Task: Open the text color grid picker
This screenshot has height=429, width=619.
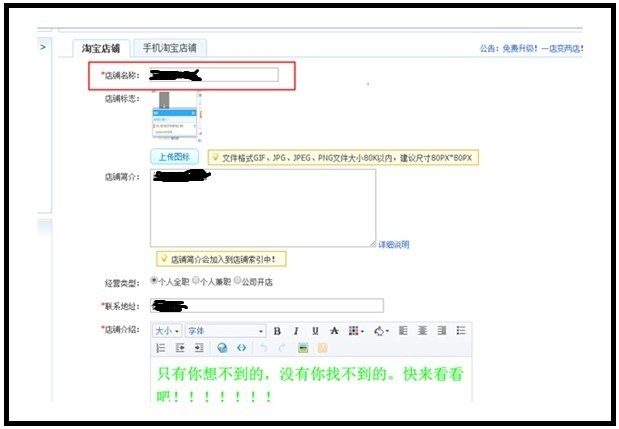Action: [356, 331]
